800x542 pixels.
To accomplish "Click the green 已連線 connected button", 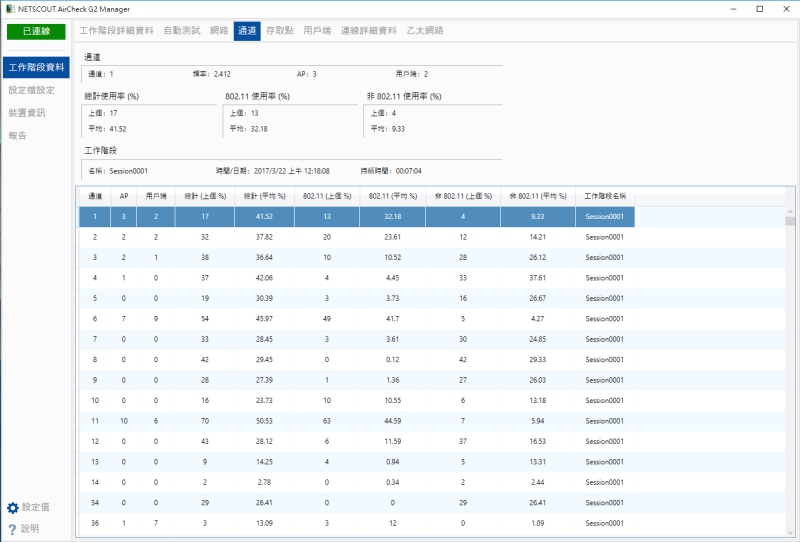I will (36, 31).
